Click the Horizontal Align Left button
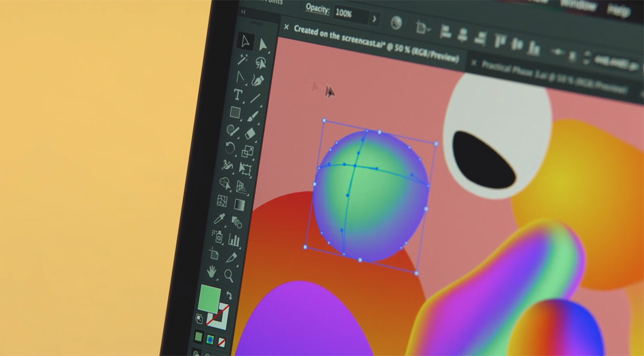The width and height of the screenshot is (644, 356). [x=447, y=31]
